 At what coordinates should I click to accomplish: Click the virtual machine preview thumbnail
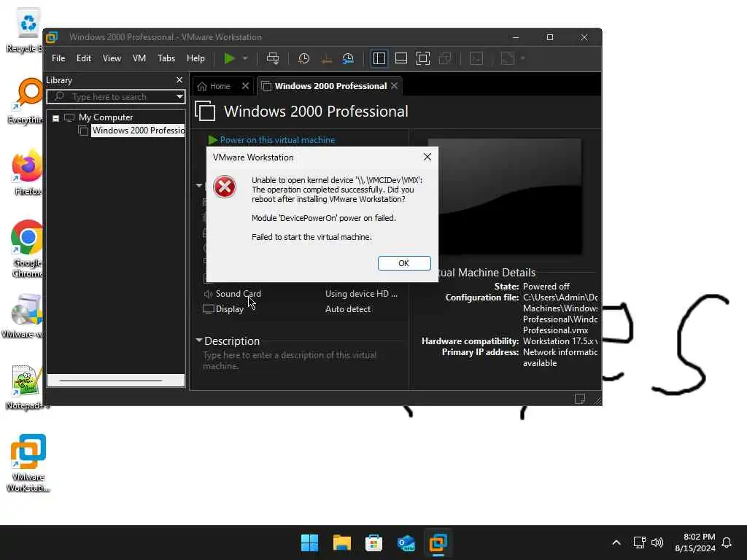click(505, 196)
